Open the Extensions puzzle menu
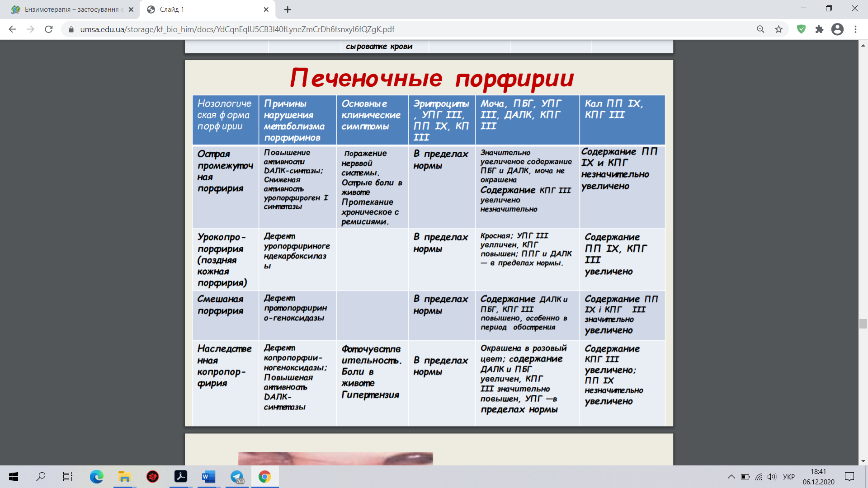Viewport: 868px width, 488px height. 819,29
